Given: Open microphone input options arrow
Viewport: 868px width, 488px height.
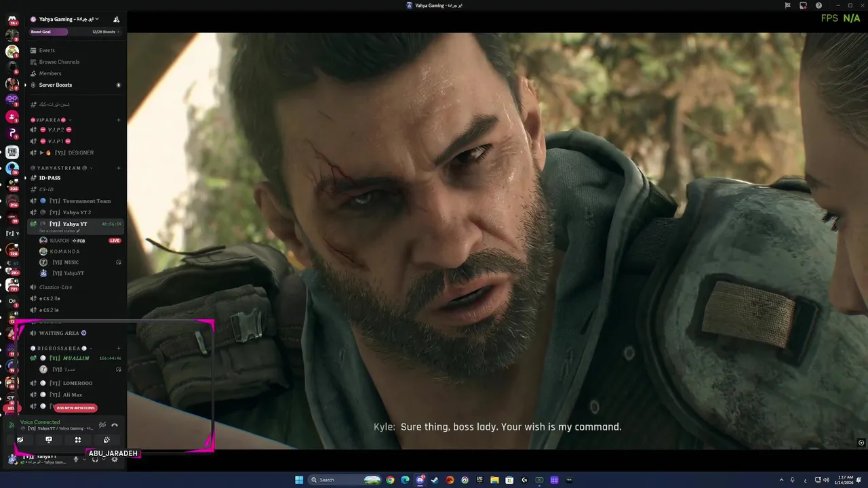Looking at the screenshot, I should pyautogui.click(x=85, y=460).
